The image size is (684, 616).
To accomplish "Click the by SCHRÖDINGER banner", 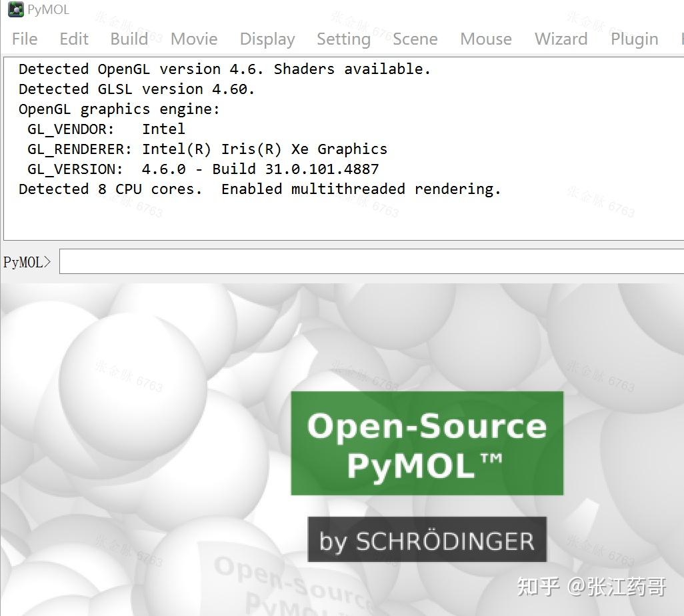I will [427, 539].
